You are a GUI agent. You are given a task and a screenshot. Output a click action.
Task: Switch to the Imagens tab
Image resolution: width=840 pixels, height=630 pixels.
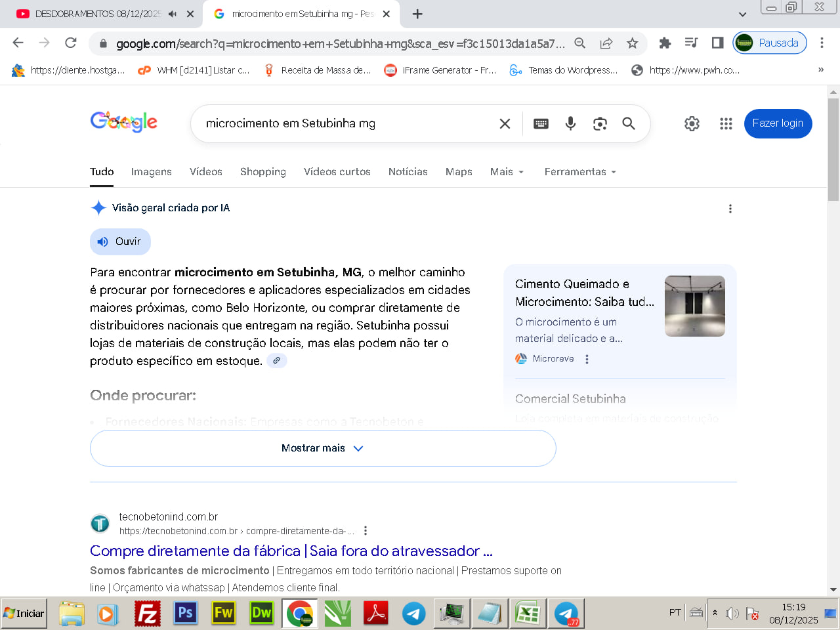(x=151, y=172)
